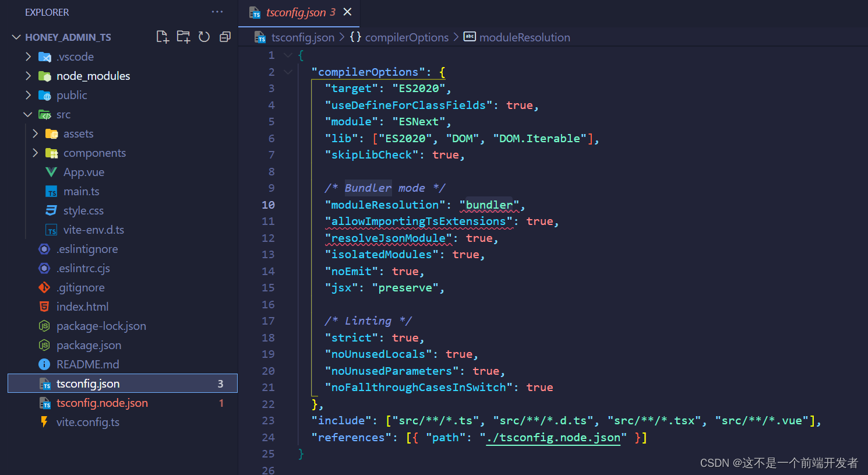The image size is (868, 475).
Task: Open main.ts from the file tree
Action: [82, 192]
